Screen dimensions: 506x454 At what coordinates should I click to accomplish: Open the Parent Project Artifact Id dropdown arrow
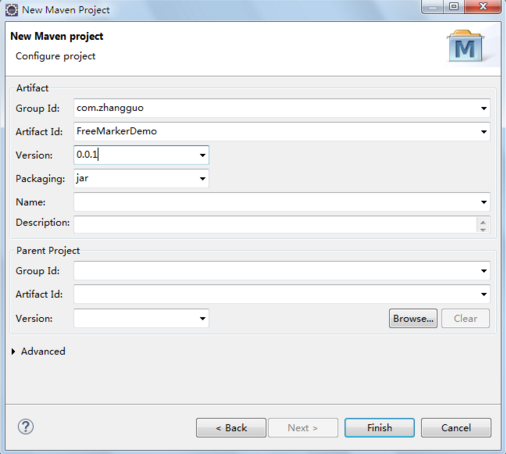[x=484, y=294]
